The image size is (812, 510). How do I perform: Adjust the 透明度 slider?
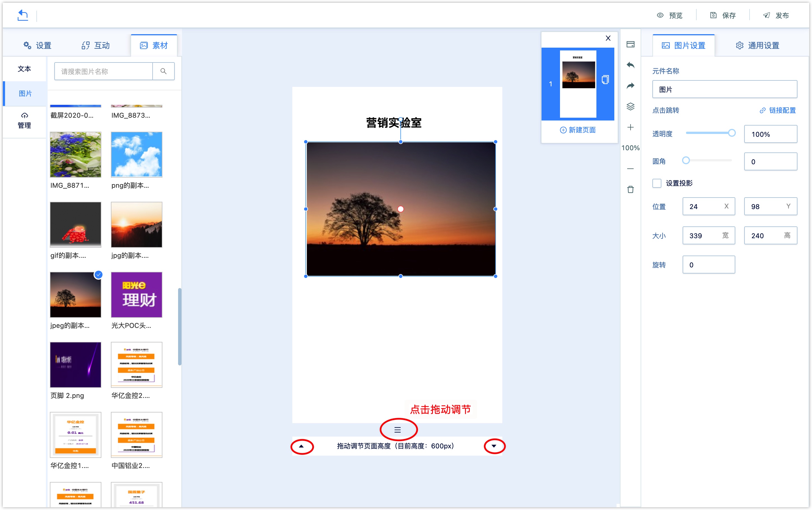coord(731,133)
